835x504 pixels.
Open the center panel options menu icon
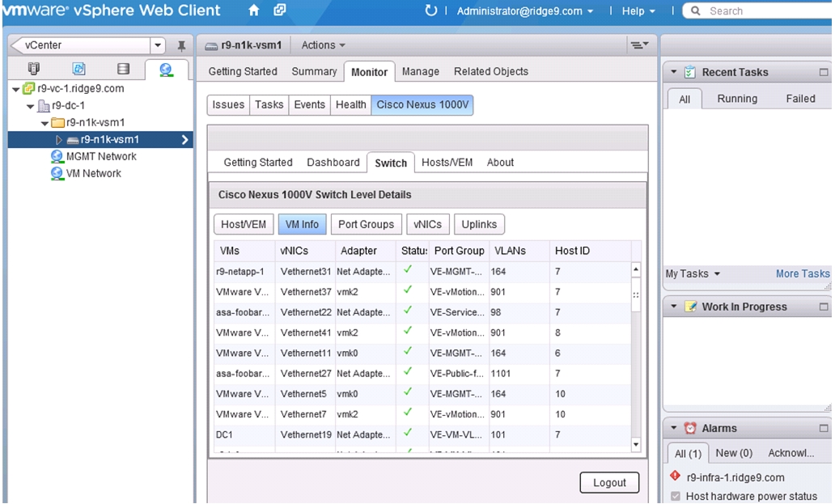[x=639, y=45]
